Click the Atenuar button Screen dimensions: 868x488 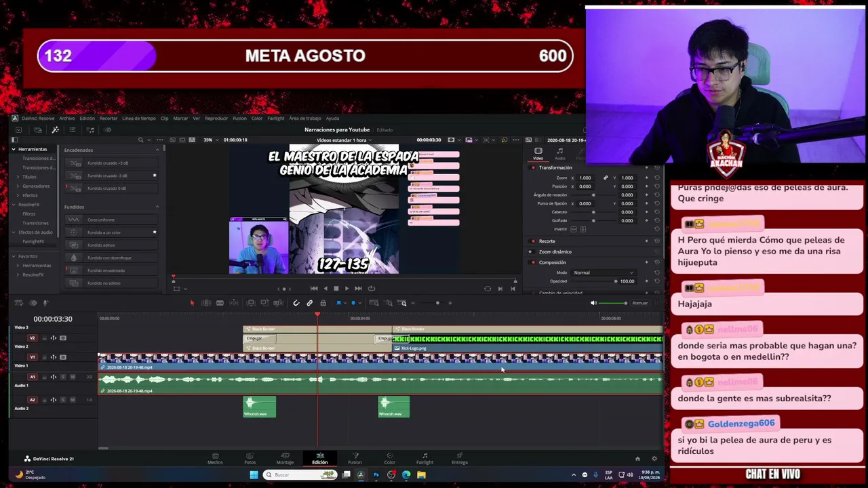point(640,303)
